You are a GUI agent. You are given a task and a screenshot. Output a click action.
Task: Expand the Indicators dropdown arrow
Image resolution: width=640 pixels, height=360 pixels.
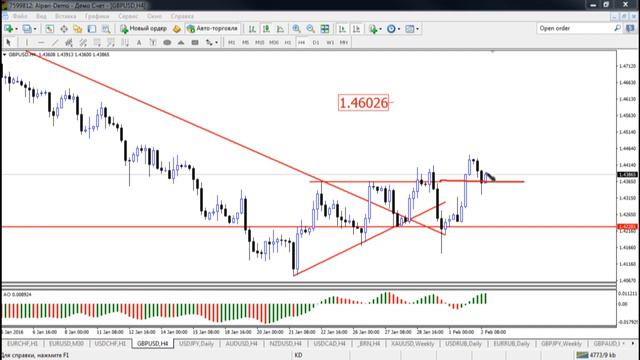tap(380, 29)
